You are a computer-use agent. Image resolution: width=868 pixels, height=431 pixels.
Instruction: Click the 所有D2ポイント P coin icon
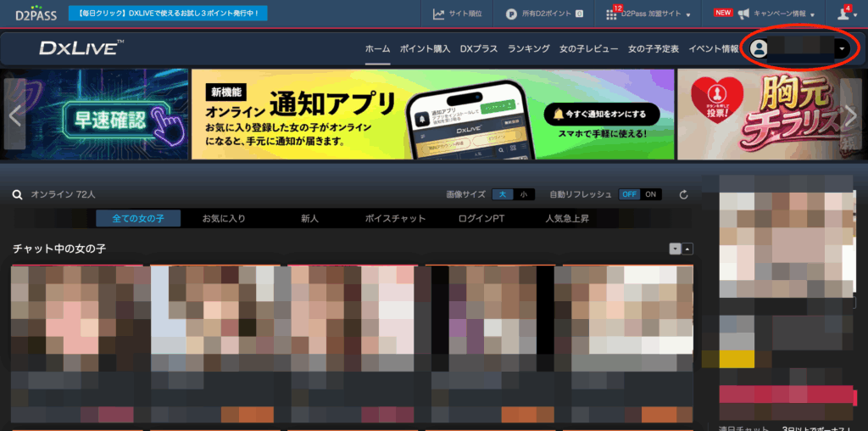click(511, 14)
